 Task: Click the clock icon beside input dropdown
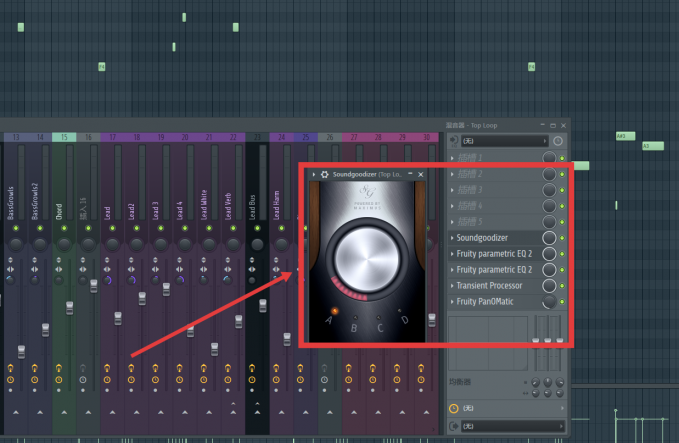558,141
